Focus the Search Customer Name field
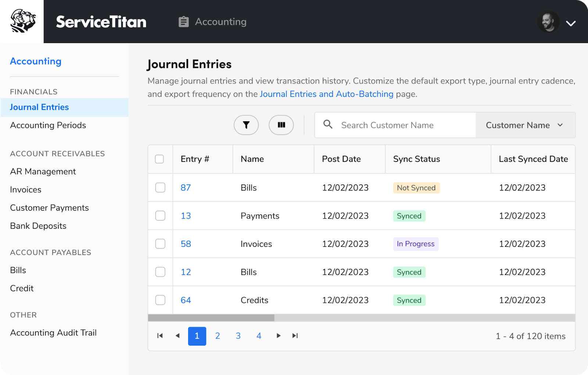The image size is (588, 375). pos(395,125)
